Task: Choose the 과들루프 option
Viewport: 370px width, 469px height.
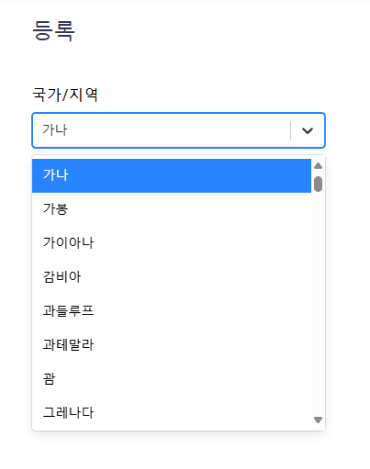Action: tap(171, 311)
